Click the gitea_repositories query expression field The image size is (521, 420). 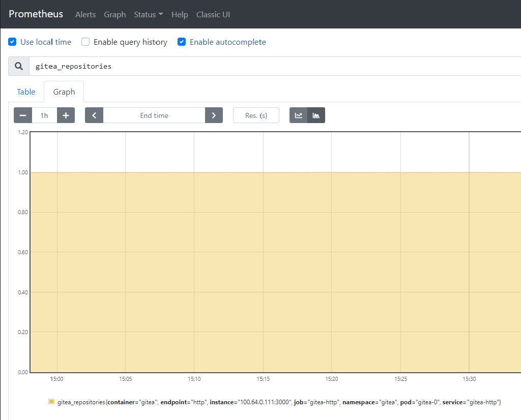[x=275, y=66]
